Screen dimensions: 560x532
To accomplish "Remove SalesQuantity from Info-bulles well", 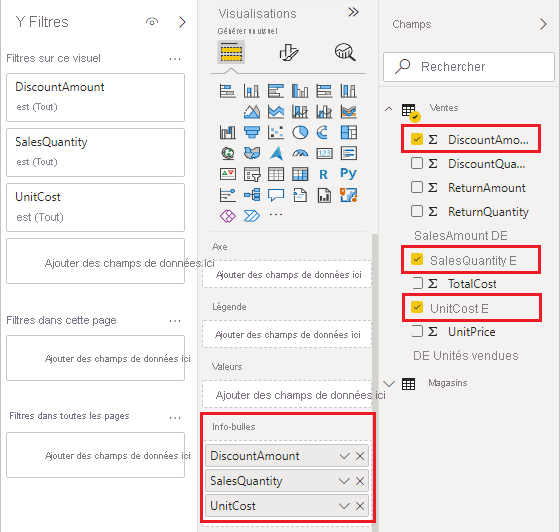I will pyautogui.click(x=360, y=481).
